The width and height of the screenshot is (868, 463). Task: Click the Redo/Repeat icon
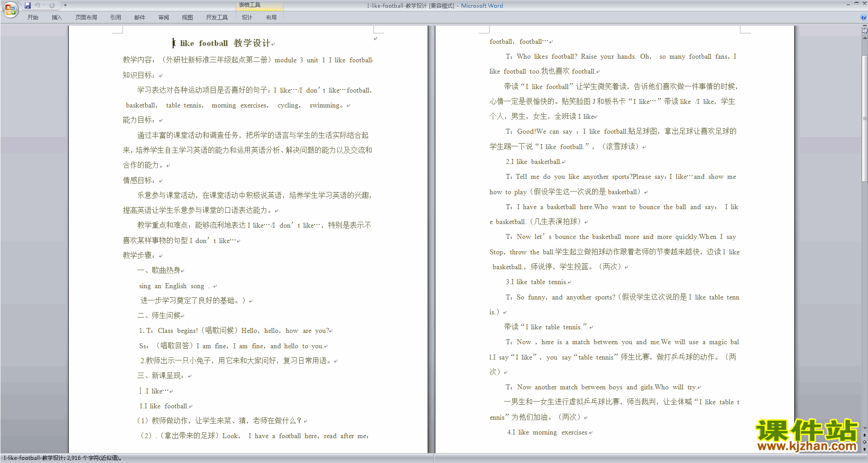point(52,5)
